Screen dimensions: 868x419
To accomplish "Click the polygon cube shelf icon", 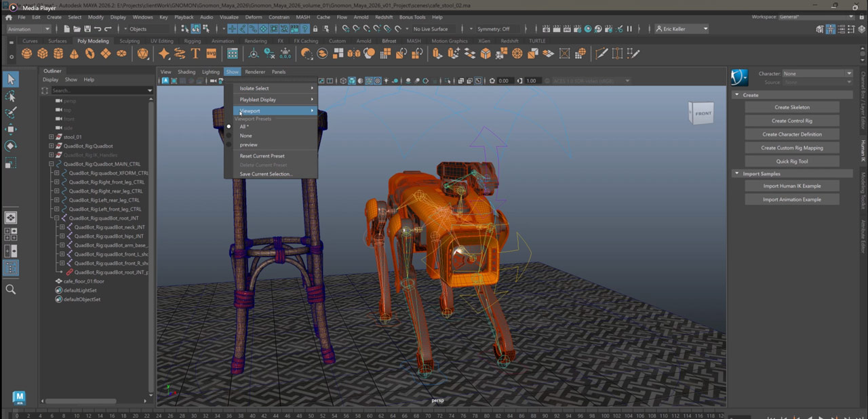I will (x=43, y=54).
